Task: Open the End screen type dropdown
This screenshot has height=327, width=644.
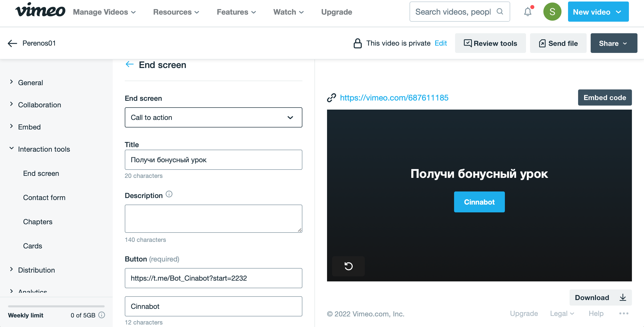Action: (x=213, y=117)
